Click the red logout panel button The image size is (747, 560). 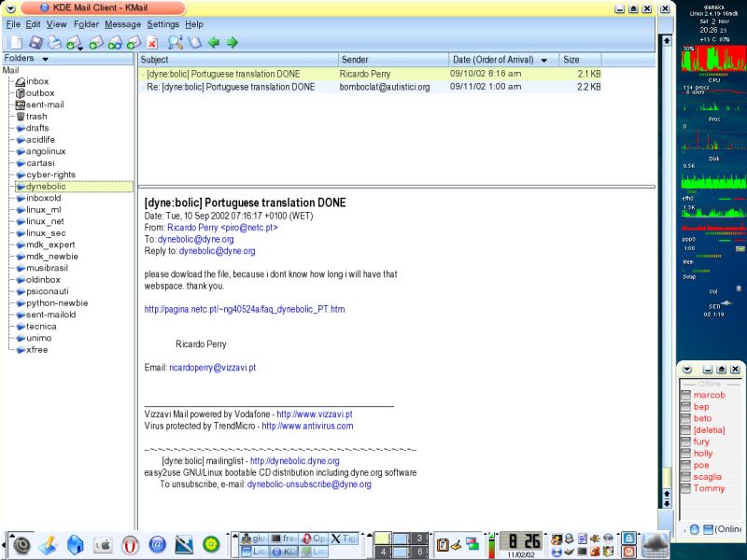click(628, 552)
